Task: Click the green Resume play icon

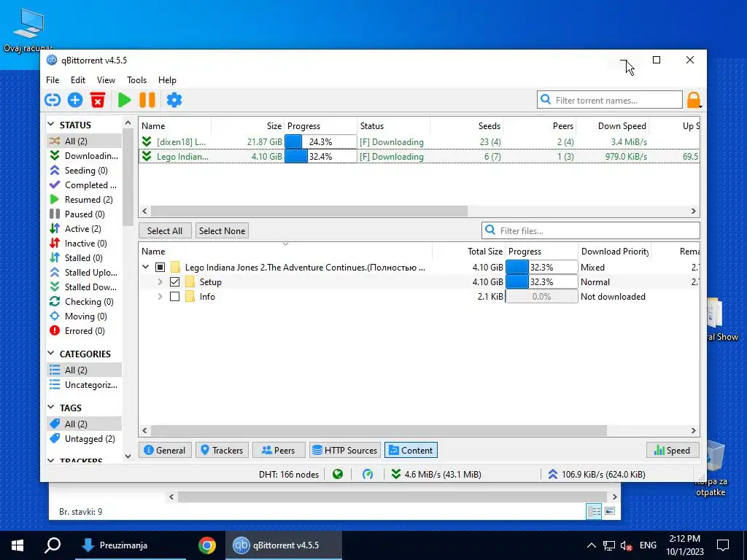Action: [124, 100]
